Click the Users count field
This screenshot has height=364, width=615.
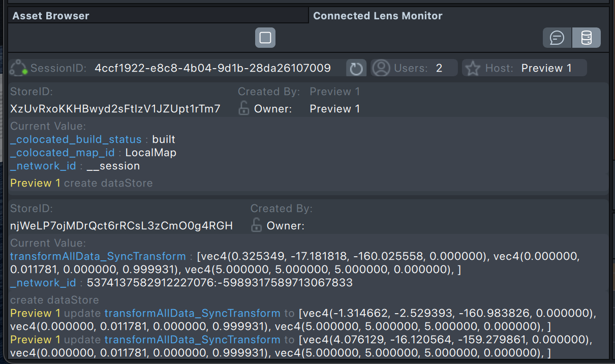439,68
